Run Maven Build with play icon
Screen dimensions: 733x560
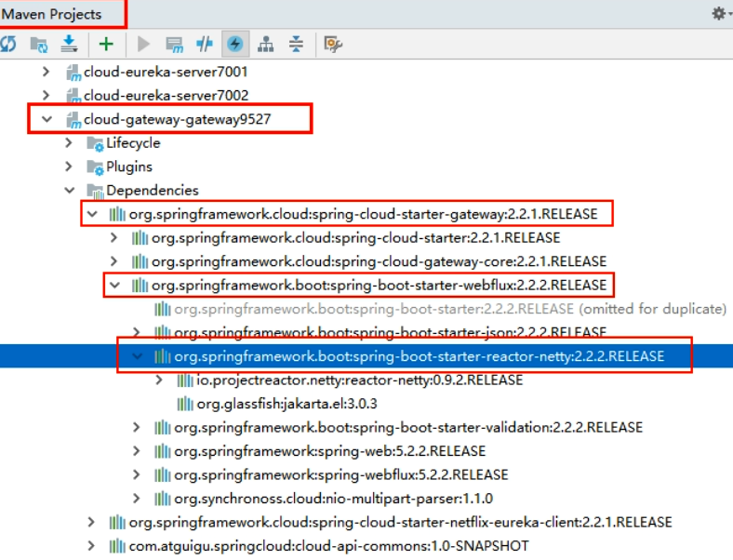click(x=143, y=45)
